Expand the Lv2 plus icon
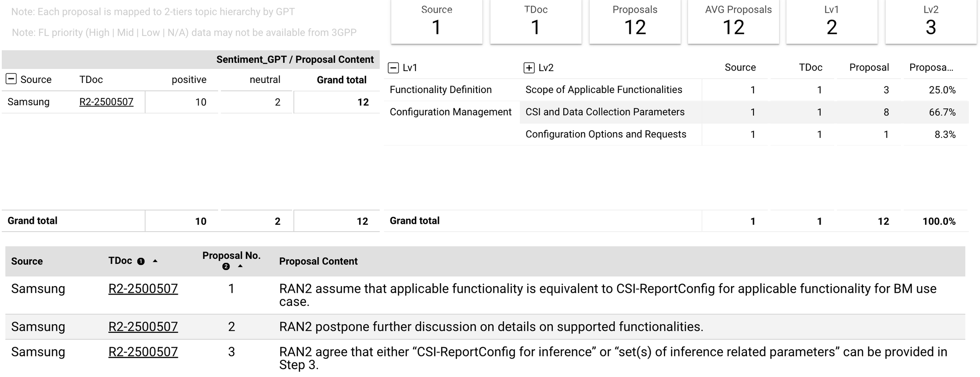This screenshot has width=980, height=377. coord(529,68)
